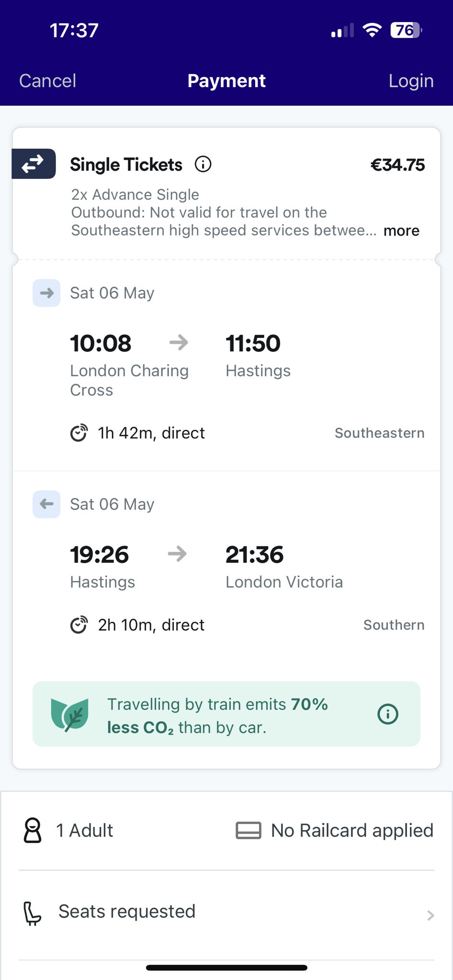Open the CO₂ emissions info icon
The image size is (453, 980).
pos(388,714)
